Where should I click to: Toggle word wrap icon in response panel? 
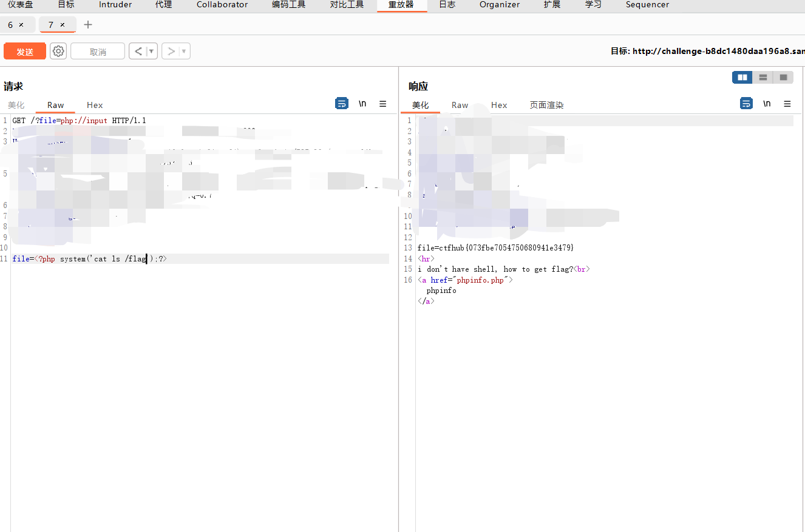tap(746, 104)
